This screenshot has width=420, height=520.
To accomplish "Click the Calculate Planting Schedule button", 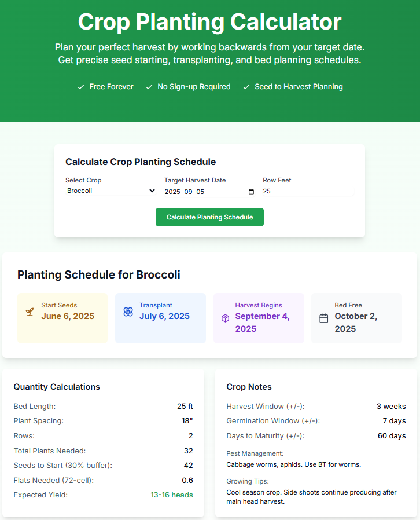I will click(x=209, y=217).
